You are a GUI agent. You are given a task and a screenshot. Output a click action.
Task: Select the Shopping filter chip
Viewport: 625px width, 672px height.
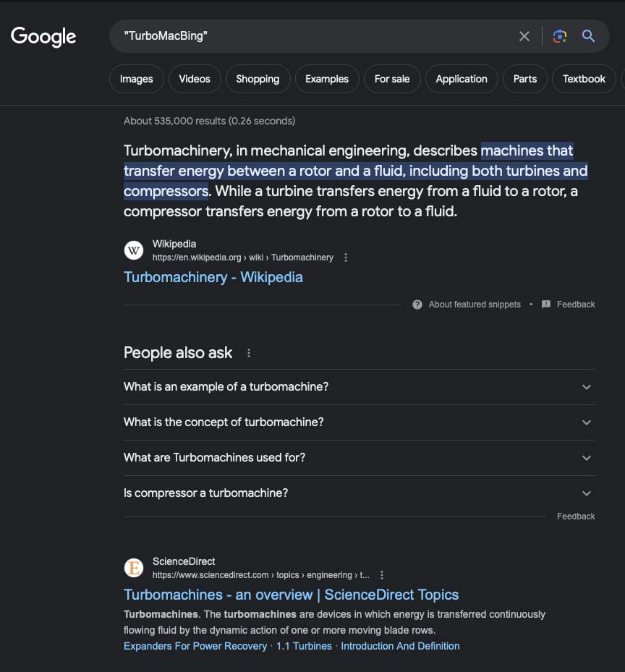pos(258,79)
